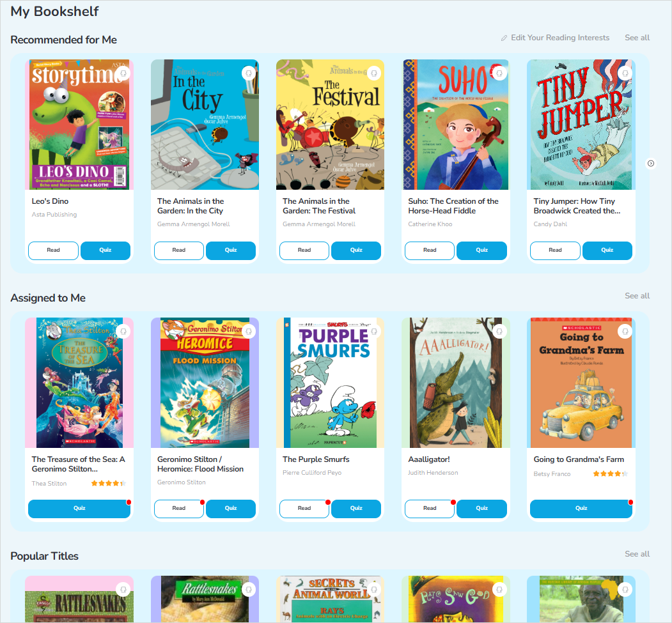Click the star rating under Thea Stilton book
The height and width of the screenshot is (623, 672).
tap(109, 484)
